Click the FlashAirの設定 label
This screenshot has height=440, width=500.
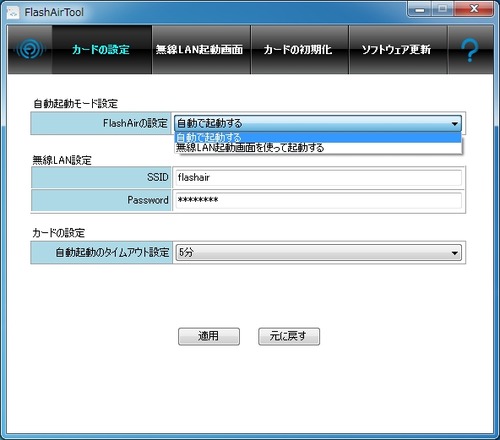tap(135, 123)
